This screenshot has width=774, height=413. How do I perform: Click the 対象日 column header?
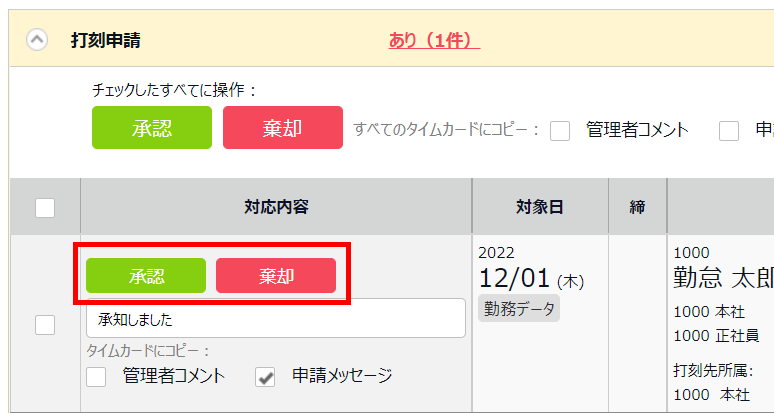tap(540, 207)
